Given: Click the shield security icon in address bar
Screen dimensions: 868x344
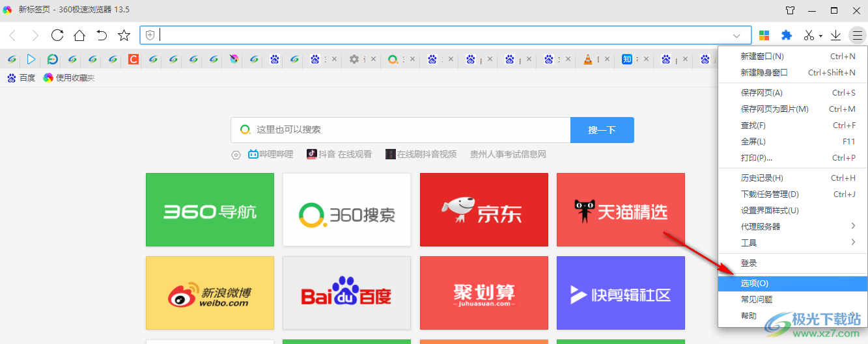Looking at the screenshot, I should pos(150,35).
